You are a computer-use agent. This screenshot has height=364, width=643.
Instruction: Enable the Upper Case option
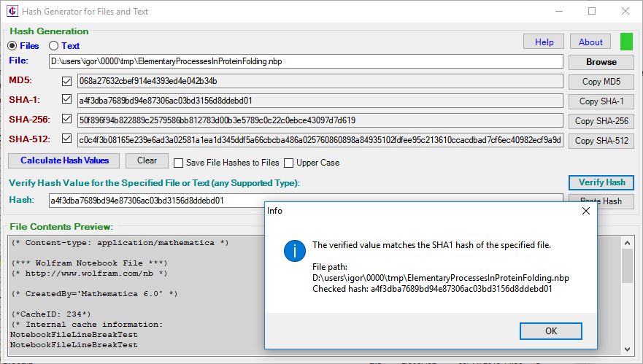point(289,163)
